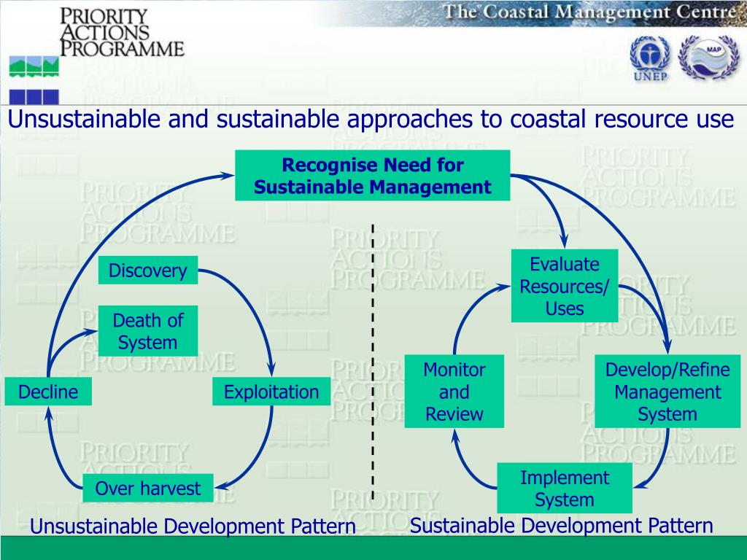
Task: Select the Implement System box
Action: (x=565, y=489)
